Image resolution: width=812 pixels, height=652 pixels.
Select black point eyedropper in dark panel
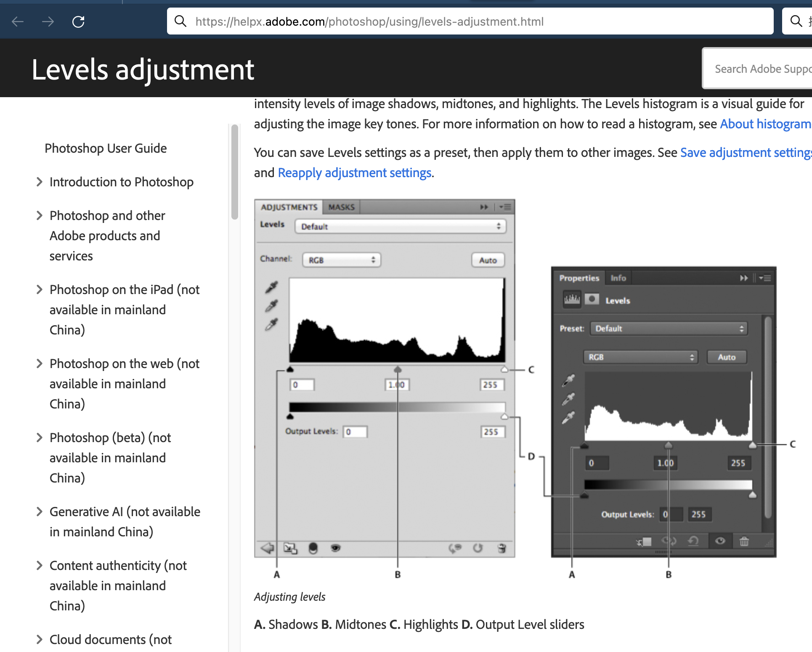pyautogui.click(x=568, y=380)
